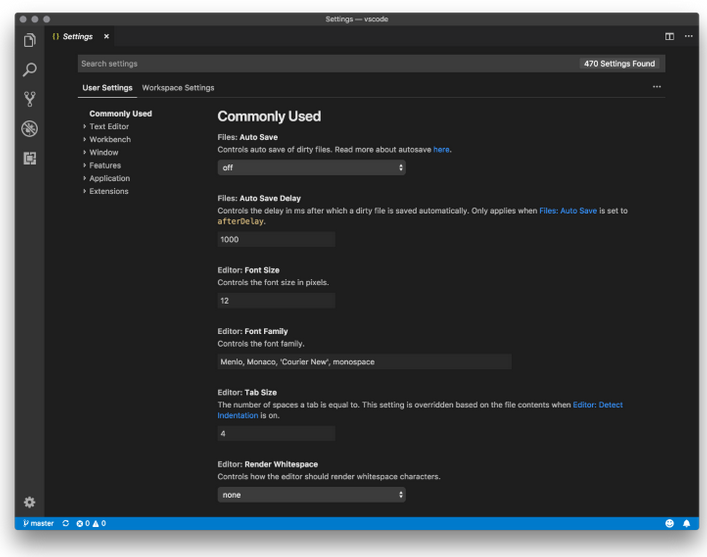
Task: Click the Editor: Tab Size setting title
Action: pyautogui.click(x=247, y=392)
